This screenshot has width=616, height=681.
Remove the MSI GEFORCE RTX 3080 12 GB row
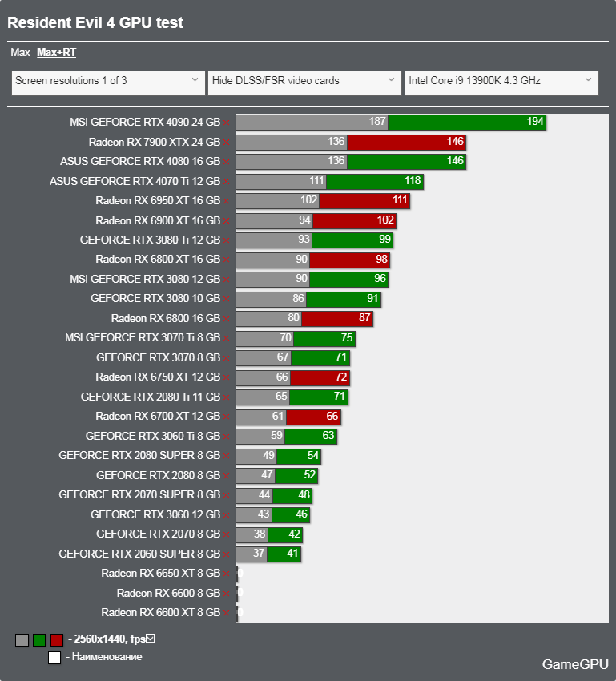(227, 280)
